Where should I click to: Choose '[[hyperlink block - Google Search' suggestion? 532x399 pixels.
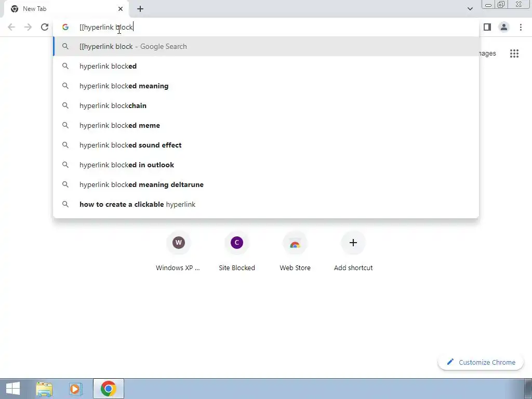[266, 46]
